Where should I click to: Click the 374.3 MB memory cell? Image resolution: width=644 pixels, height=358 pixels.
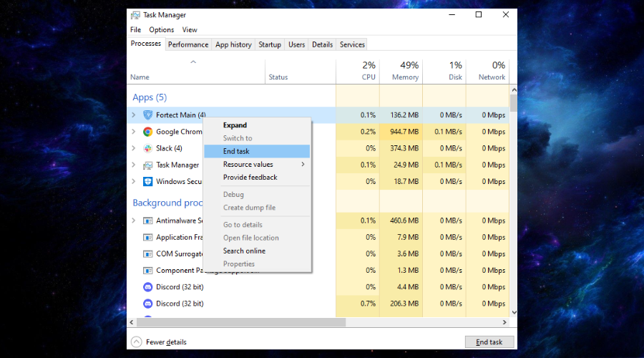click(401, 148)
